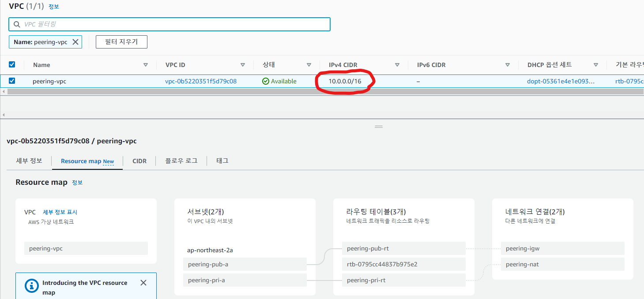Click the green Available status icon
This screenshot has height=299, width=644.
265,81
